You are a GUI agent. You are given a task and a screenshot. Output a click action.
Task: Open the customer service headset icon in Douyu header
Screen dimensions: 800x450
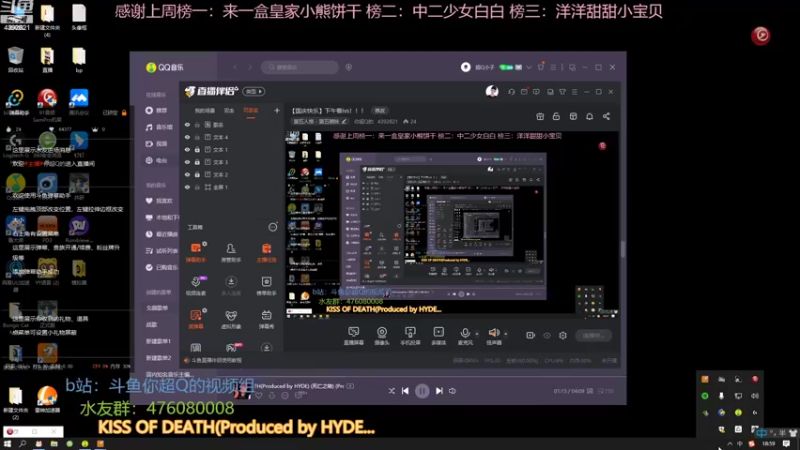tap(511, 92)
